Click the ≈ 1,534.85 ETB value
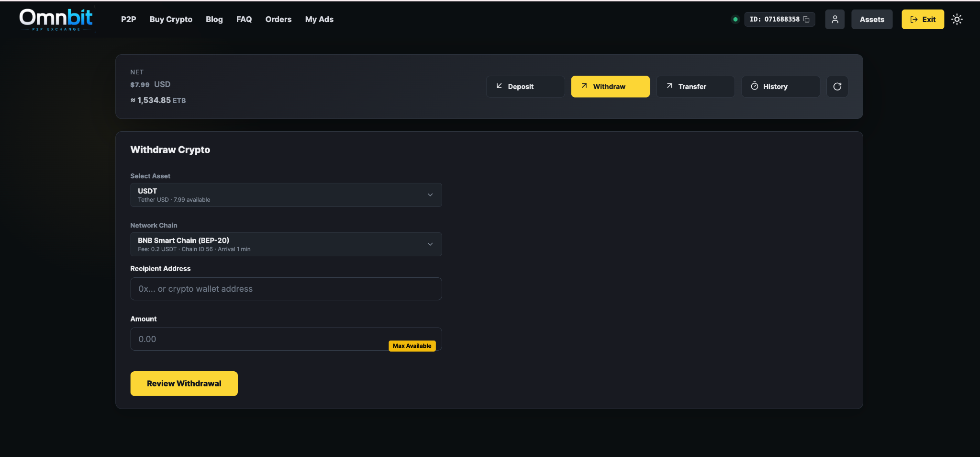Image resolution: width=980 pixels, height=457 pixels. tap(158, 100)
